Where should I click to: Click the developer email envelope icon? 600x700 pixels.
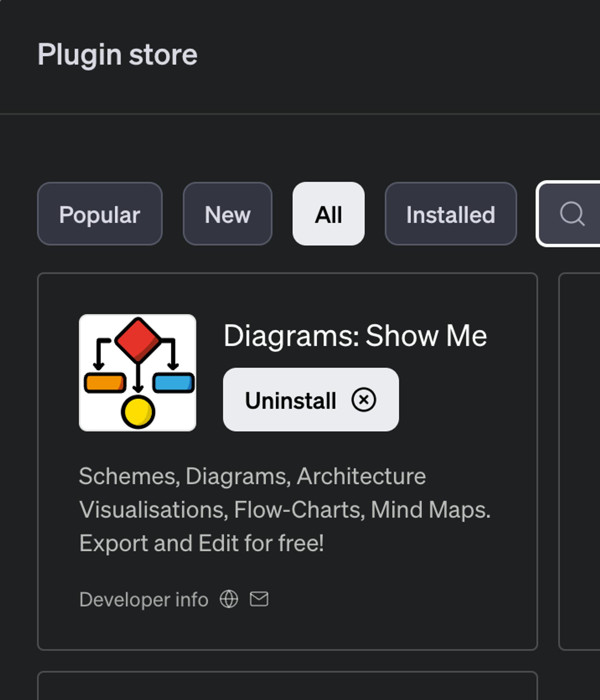259,599
